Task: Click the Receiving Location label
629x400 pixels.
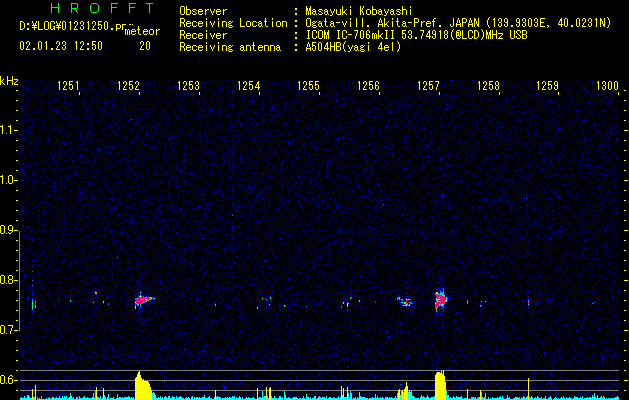Action: (233, 23)
